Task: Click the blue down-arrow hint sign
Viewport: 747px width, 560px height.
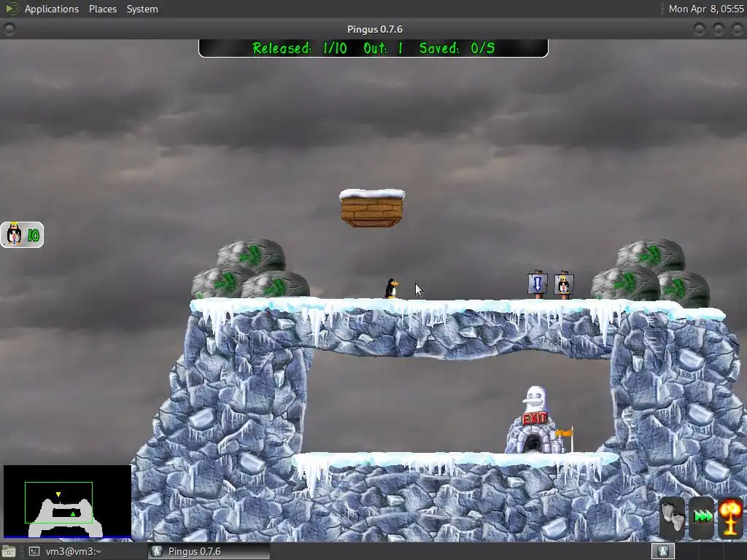Action: (x=538, y=284)
